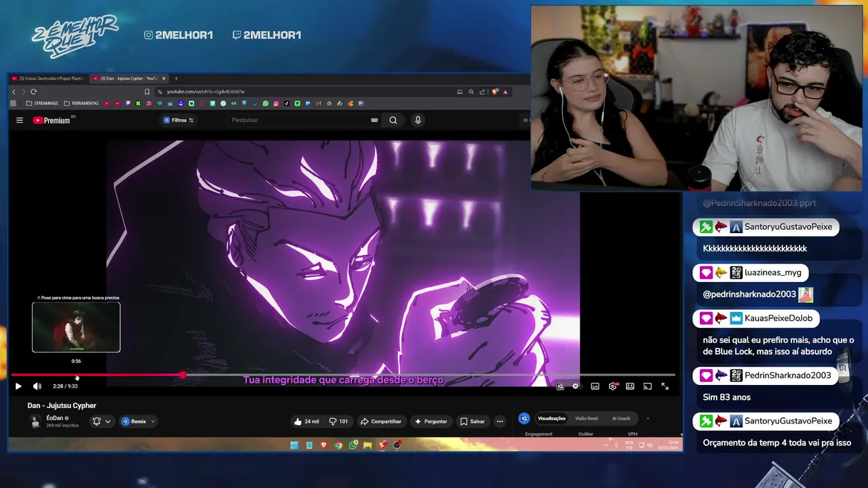Viewport: 868px width, 488px height.
Task: Open player settings gear
Action: 613,386
